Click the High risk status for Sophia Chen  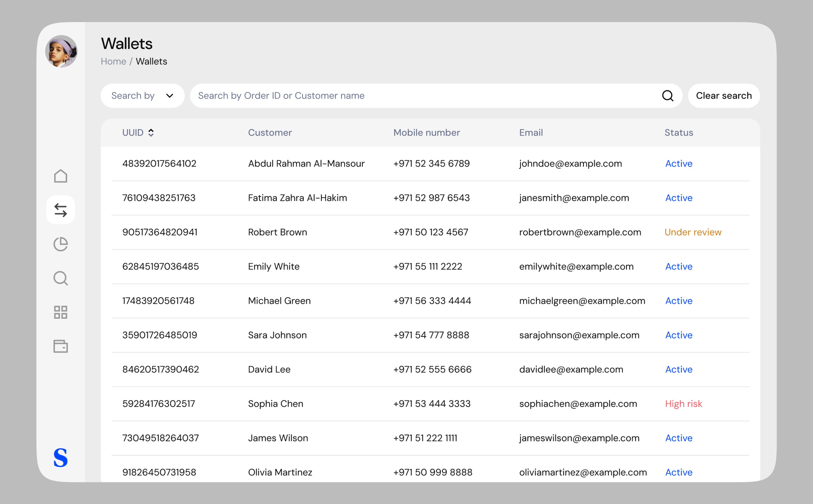coord(684,404)
